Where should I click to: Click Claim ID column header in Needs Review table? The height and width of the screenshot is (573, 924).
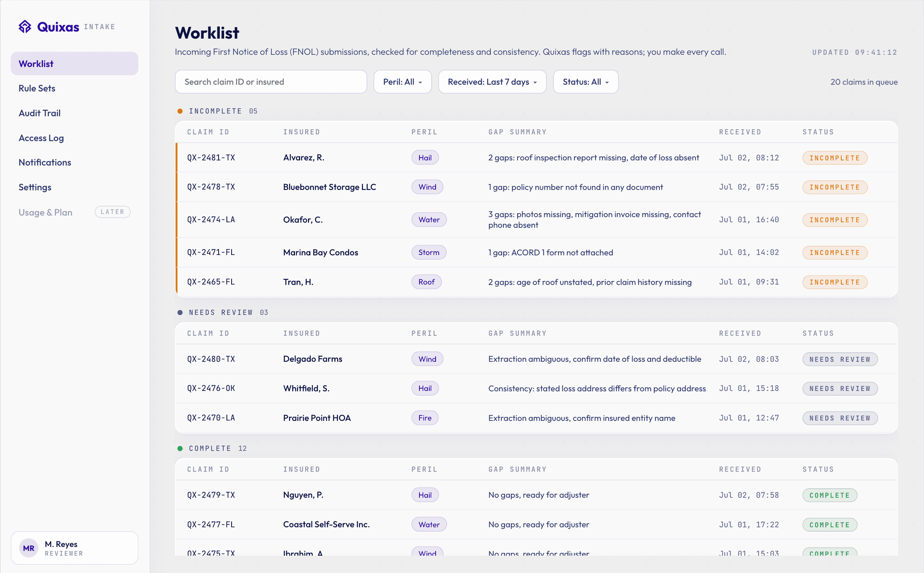tap(208, 333)
